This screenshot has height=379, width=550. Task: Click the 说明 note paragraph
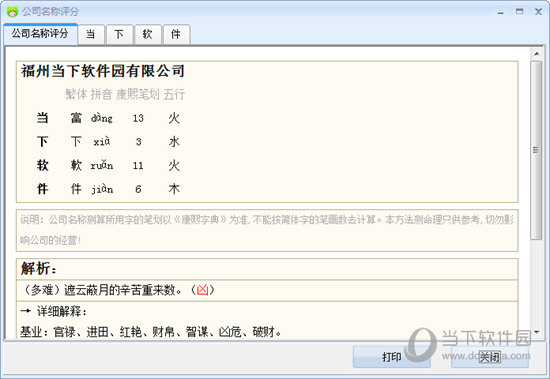tap(267, 230)
